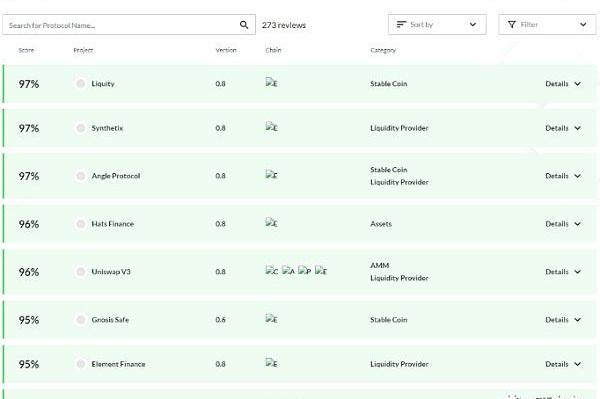The width and height of the screenshot is (600, 399).
Task: Click the Gnosis Safe project logo icon
Action: click(x=80, y=319)
